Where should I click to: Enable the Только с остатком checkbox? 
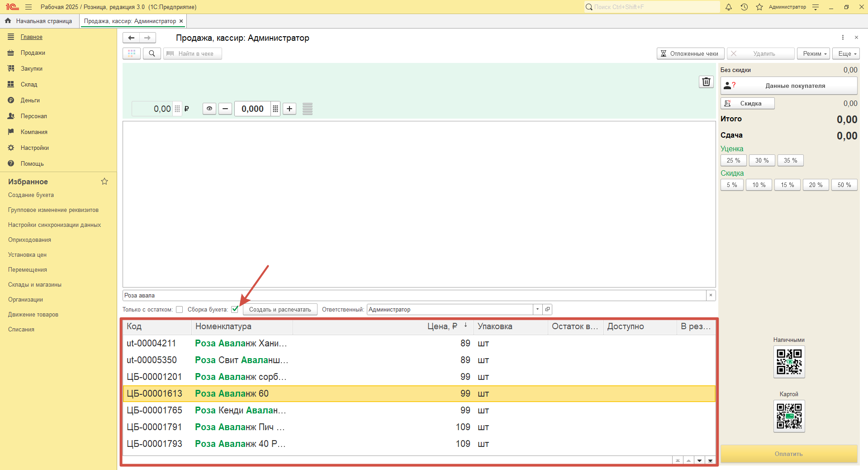180,310
